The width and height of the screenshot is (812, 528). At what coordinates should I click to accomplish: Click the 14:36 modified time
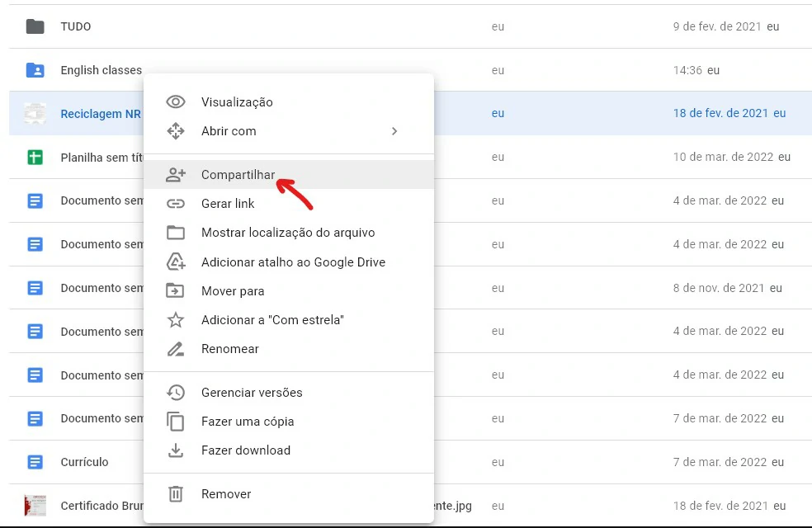687,70
